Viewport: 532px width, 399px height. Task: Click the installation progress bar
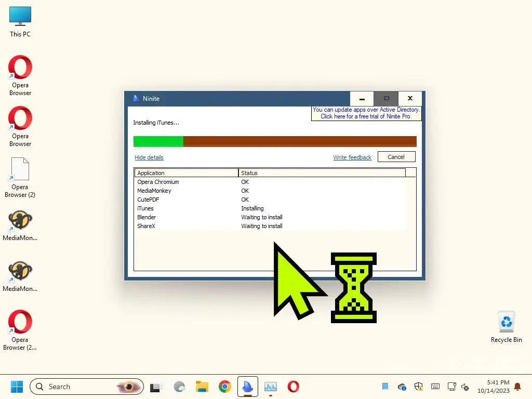coord(275,141)
